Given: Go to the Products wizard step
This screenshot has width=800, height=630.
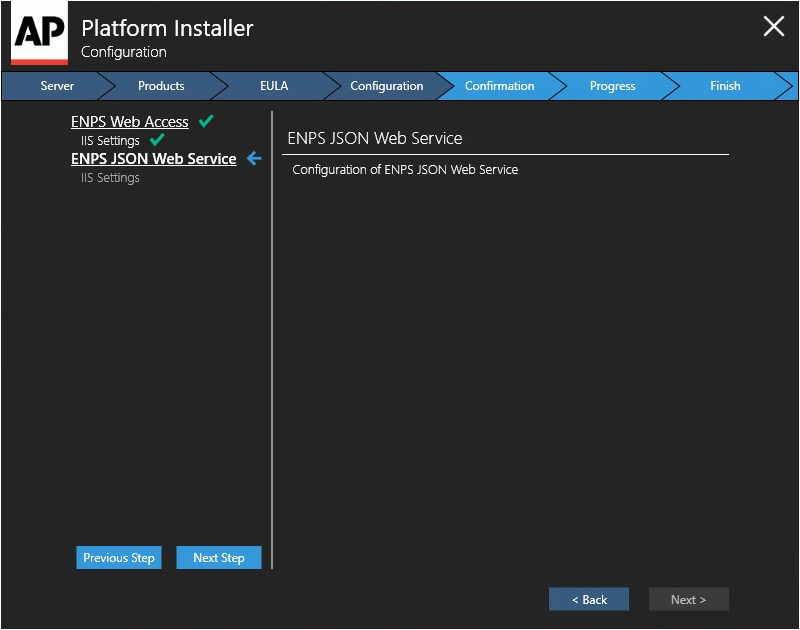Looking at the screenshot, I should 161,86.
